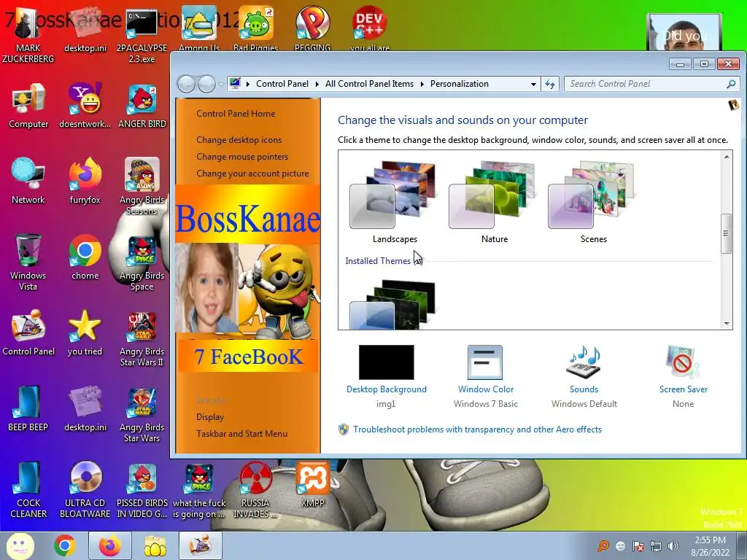Select XMPP desktop icon

point(312,484)
